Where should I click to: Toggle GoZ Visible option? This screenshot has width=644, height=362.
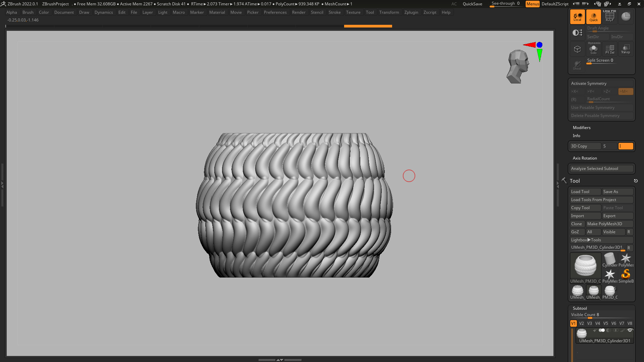(613, 232)
